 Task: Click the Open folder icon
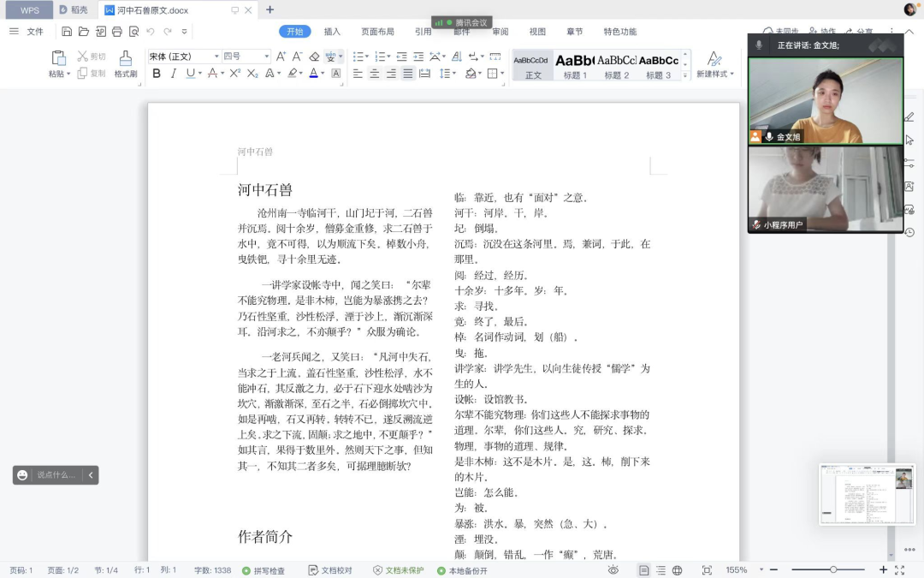tap(84, 32)
